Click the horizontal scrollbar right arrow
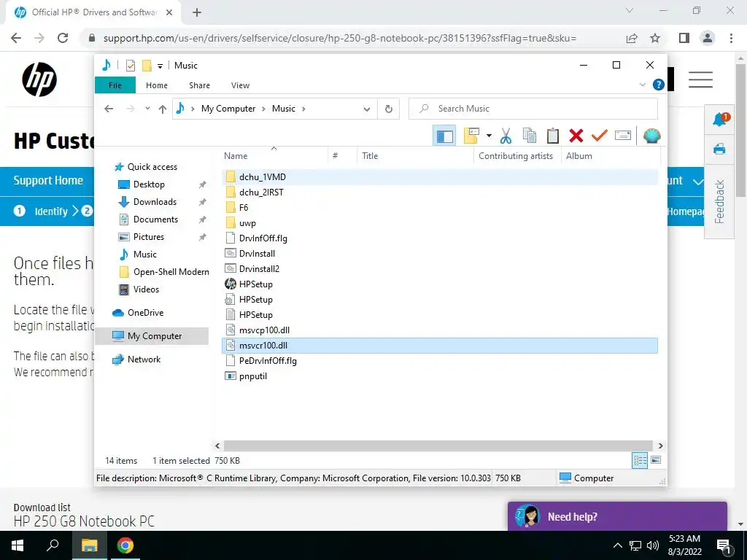 click(x=661, y=446)
